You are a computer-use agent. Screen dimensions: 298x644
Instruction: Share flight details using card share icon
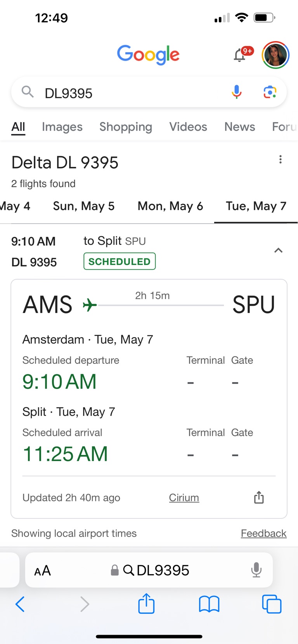(259, 497)
